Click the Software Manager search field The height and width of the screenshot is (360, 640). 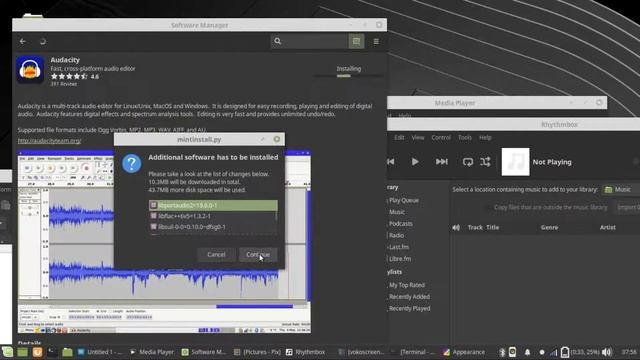point(309,41)
